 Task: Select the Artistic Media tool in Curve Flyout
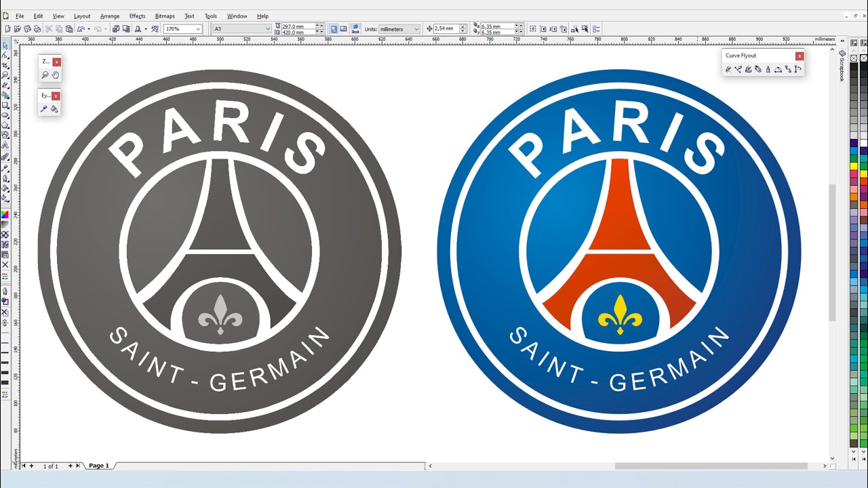tap(749, 69)
